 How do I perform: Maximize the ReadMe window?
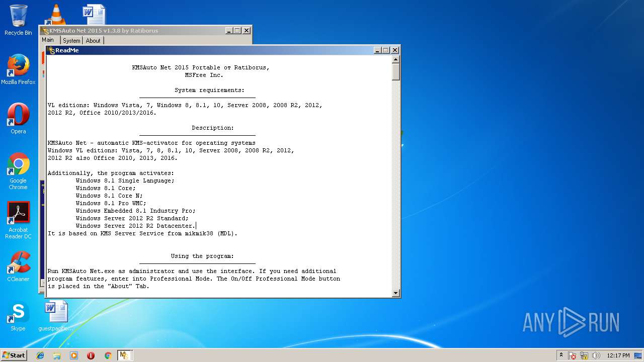click(x=386, y=50)
